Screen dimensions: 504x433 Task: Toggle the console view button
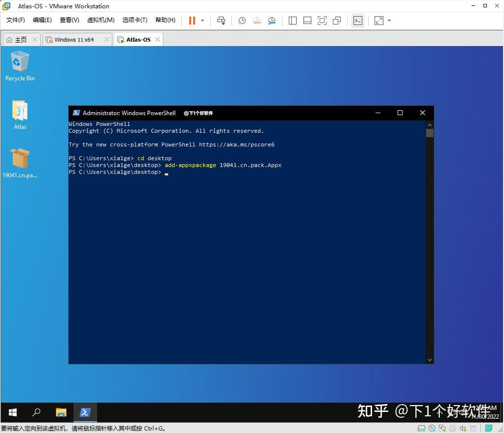[358, 21]
